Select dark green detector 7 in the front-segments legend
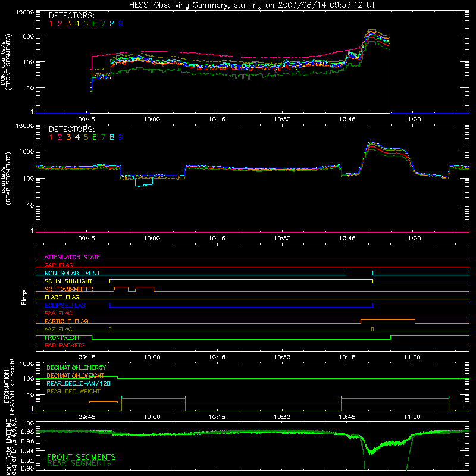The width and height of the screenshot is (476, 476). (x=103, y=24)
